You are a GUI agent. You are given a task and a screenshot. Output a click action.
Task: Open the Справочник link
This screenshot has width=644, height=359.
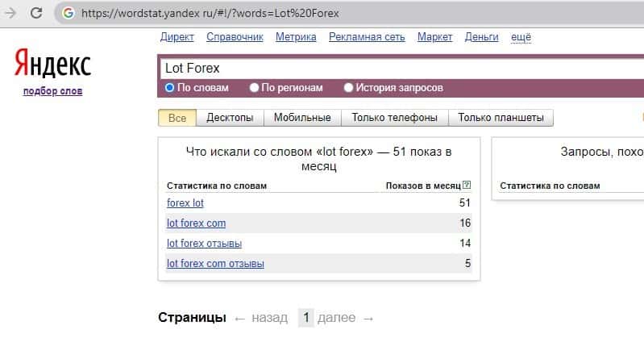(235, 37)
